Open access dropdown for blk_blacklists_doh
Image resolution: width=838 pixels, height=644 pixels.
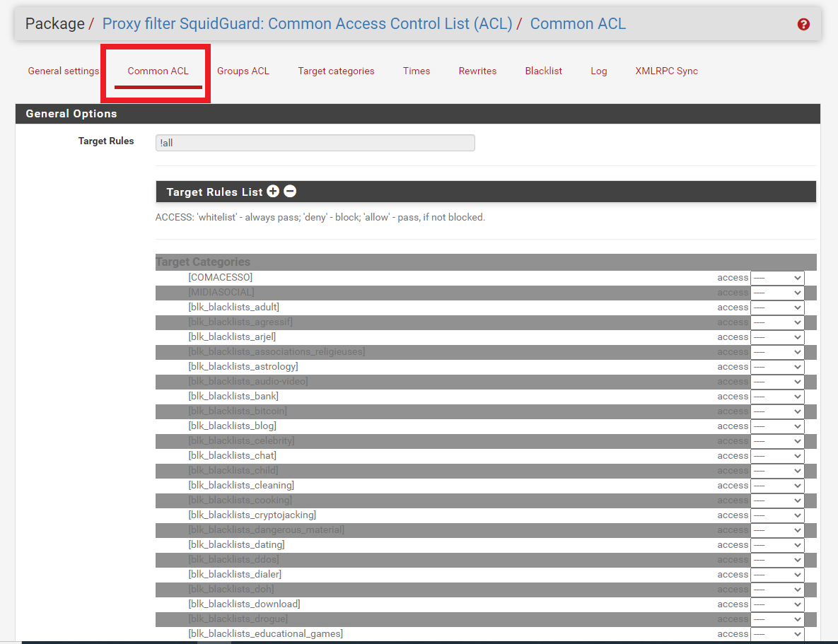pyautogui.click(x=777, y=590)
